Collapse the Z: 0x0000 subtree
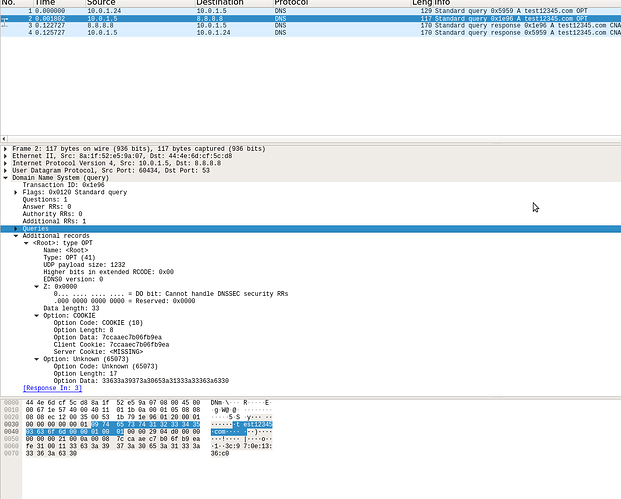The width and height of the screenshot is (621, 499). 37,286
